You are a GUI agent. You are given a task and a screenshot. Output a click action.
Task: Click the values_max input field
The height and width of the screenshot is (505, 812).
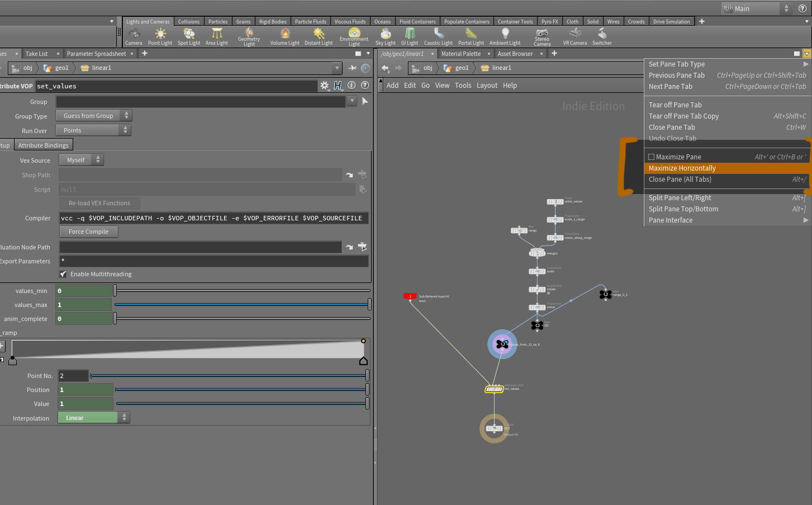(x=84, y=305)
